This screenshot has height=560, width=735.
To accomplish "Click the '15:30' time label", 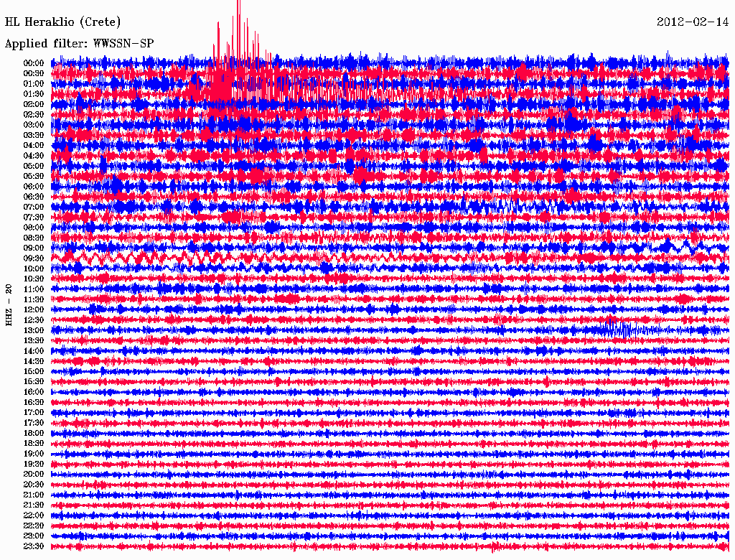I will click(34, 382).
